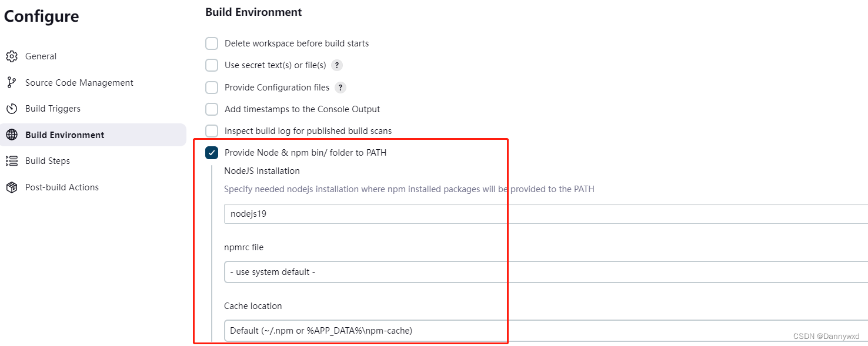
Task: Select the package icon for Post-build Actions
Action: [x=11, y=187]
